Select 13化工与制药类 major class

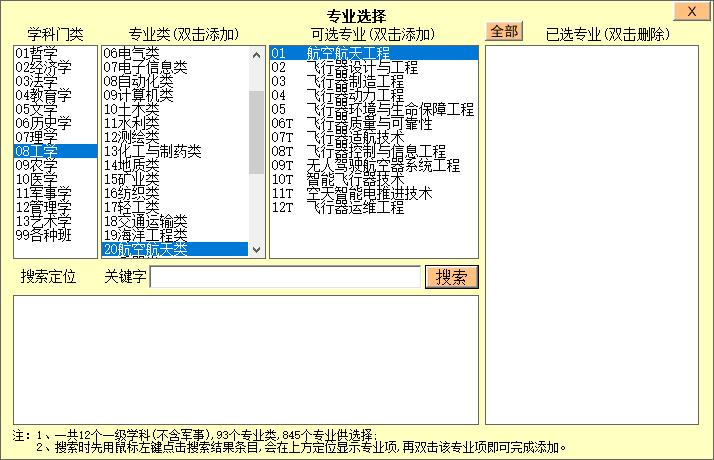[x=152, y=151]
